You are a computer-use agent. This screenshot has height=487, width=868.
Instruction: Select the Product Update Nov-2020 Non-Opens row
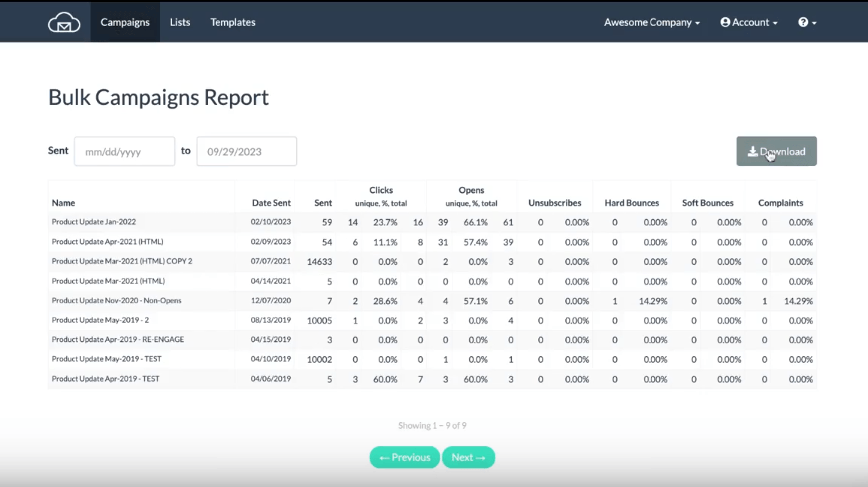point(116,300)
